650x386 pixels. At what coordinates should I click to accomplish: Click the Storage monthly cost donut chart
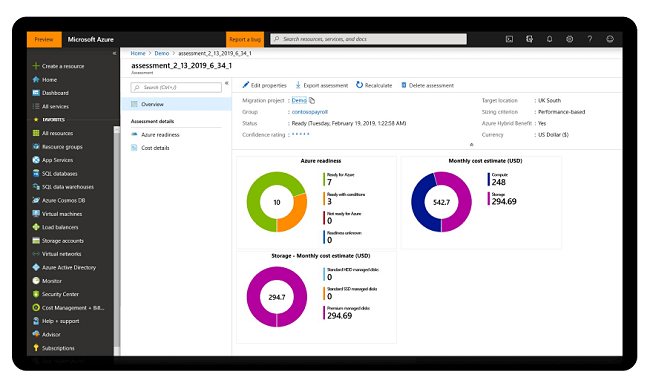(277, 297)
